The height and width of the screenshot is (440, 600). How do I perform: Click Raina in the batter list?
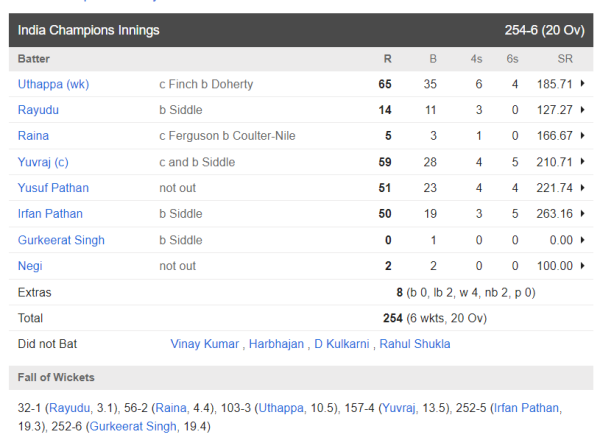(x=33, y=136)
